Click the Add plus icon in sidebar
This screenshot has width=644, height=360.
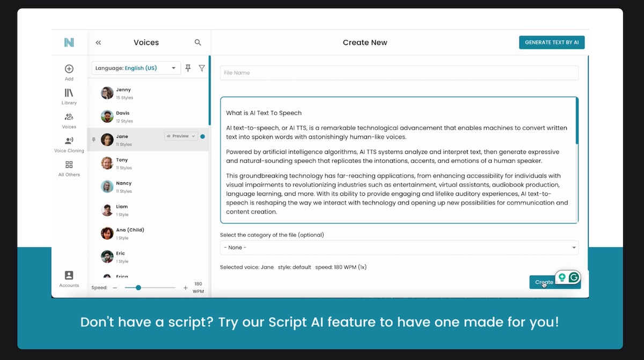click(69, 69)
